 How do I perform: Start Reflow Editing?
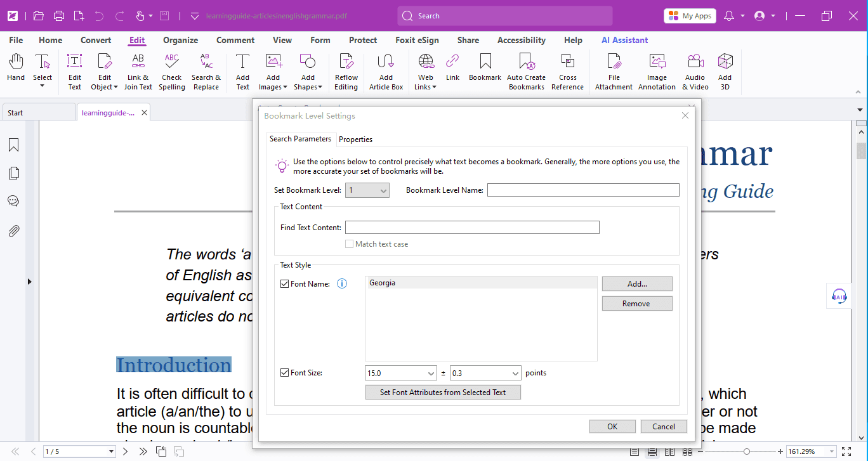coord(346,72)
